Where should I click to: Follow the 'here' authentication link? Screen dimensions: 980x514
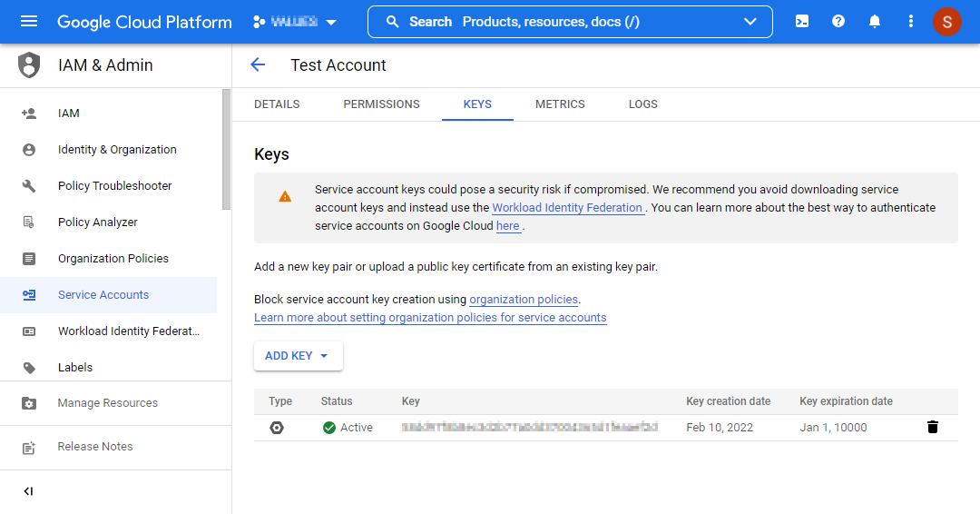507,226
